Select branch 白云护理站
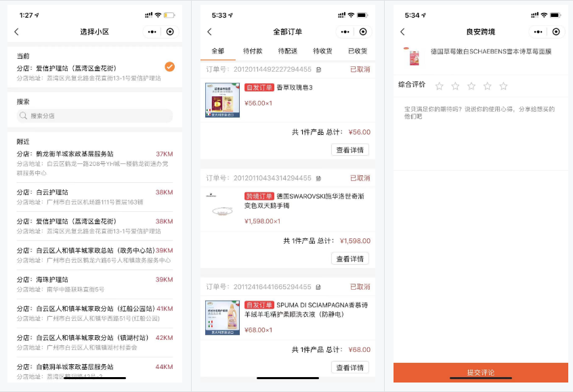The height and width of the screenshot is (392, 573). tap(95, 197)
